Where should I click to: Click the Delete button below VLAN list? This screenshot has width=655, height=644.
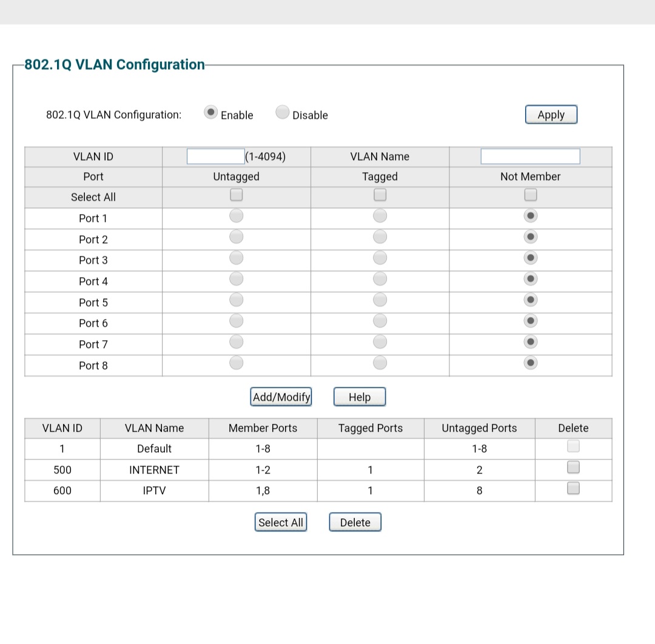coord(355,522)
